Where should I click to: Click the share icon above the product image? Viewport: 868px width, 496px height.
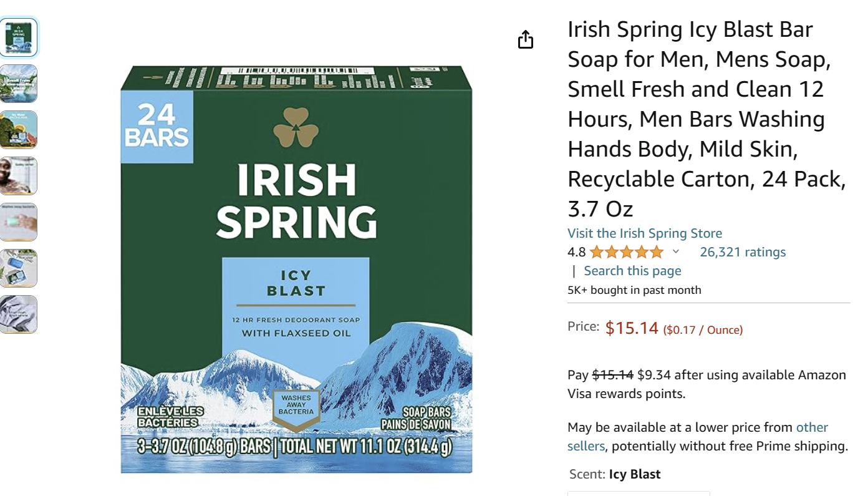pyautogui.click(x=526, y=40)
